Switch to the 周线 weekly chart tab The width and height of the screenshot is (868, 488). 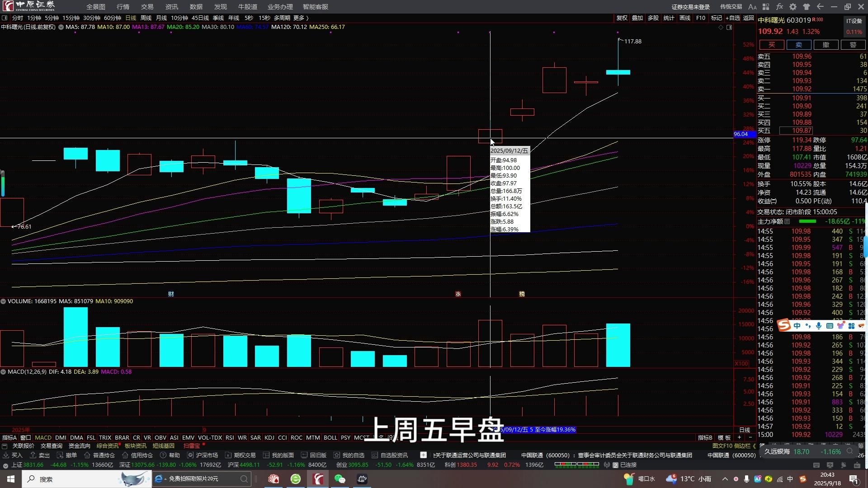pos(145,18)
